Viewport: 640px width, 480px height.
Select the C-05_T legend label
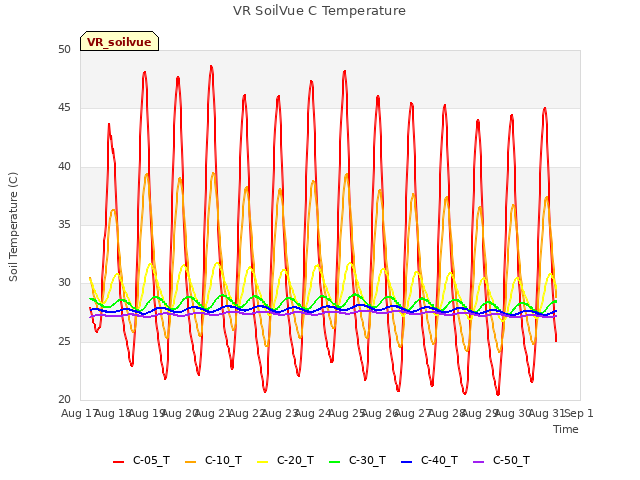pos(151,460)
